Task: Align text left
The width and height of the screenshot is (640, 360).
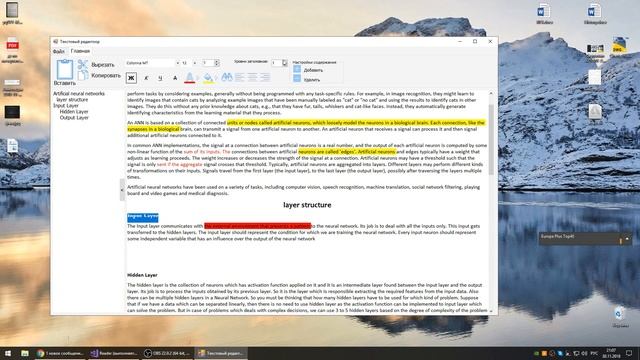Action: click(x=240, y=77)
